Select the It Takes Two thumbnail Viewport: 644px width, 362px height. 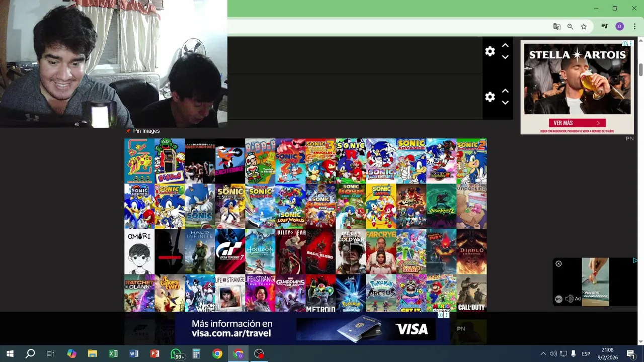(170, 293)
